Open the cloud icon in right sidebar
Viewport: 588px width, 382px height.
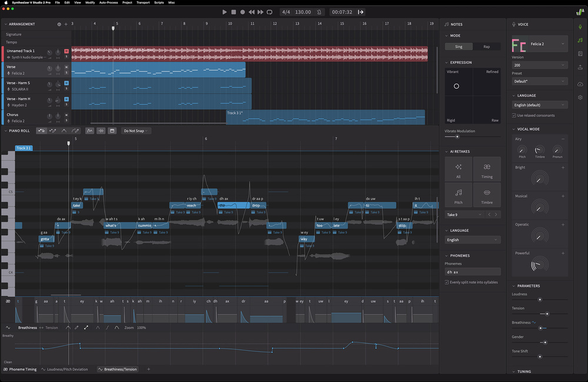580,84
